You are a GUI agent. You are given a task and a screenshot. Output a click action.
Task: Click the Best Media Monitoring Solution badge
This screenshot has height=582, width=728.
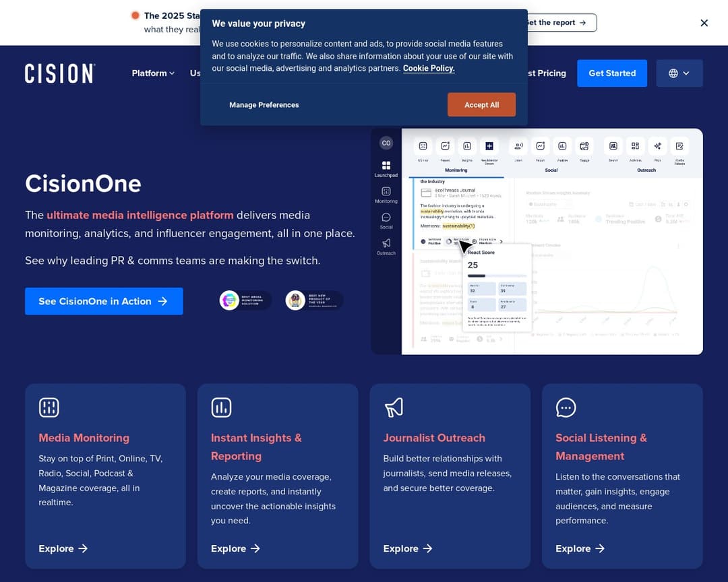[x=245, y=300]
